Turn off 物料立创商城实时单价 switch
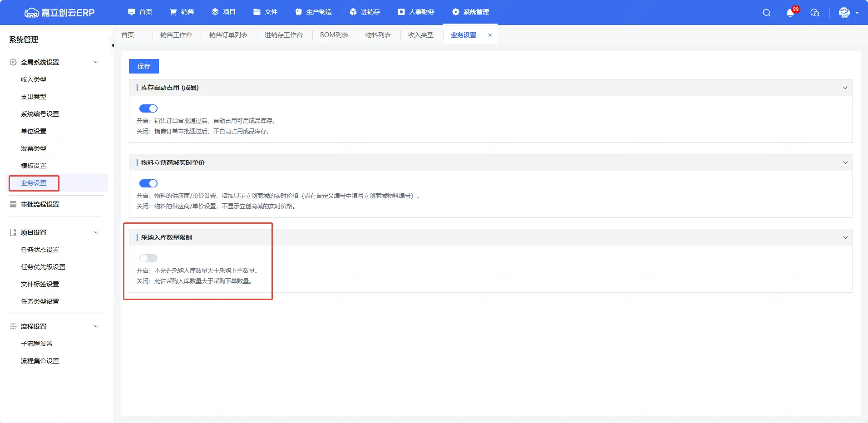The height and width of the screenshot is (423, 868). pyautogui.click(x=148, y=183)
